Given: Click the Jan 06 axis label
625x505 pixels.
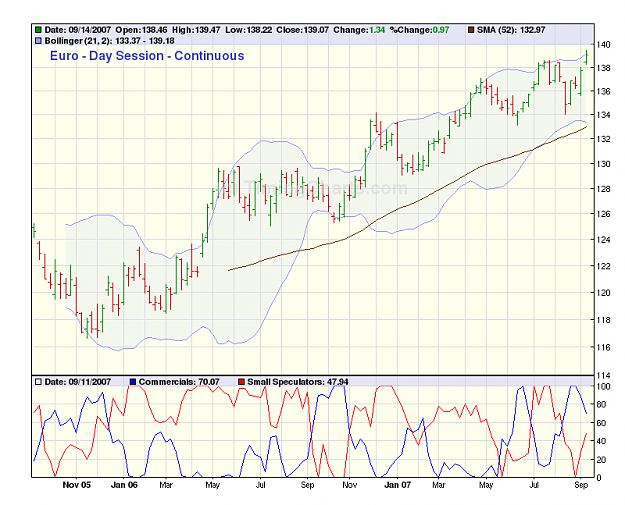Looking at the screenshot, I should coord(124,485).
